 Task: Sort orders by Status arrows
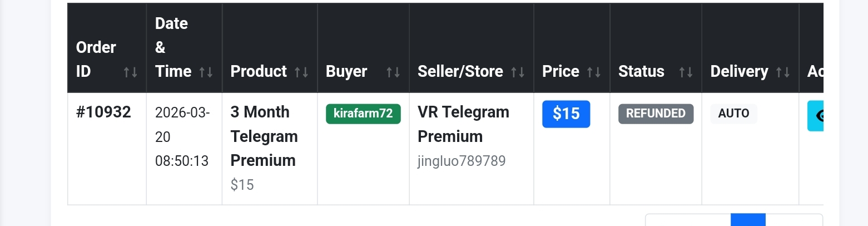pos(686,72)
